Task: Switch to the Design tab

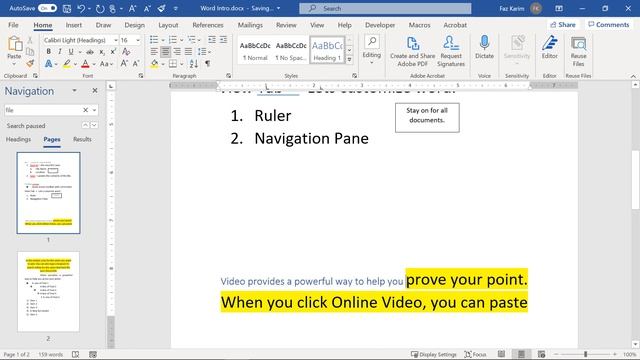Action: coord(134,25)
